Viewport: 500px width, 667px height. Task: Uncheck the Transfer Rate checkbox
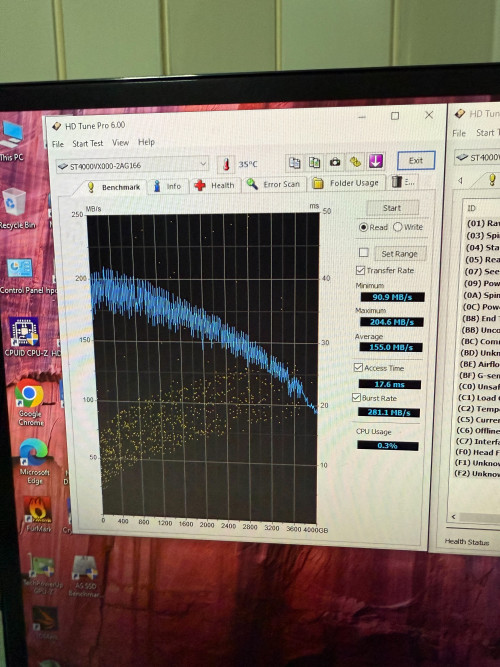[360, 271]
